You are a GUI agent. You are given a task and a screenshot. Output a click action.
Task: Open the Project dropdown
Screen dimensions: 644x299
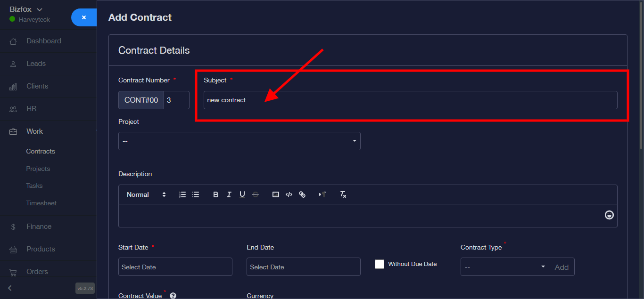(x=239, y=141)
